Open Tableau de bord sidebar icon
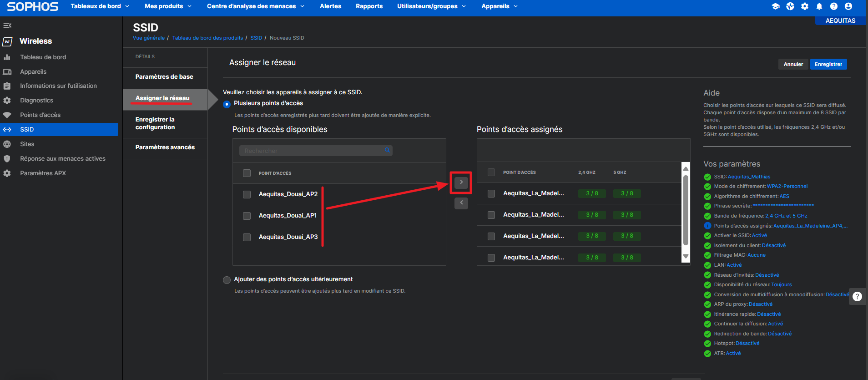Screen dimensions: 868x380 coord(7,57)
